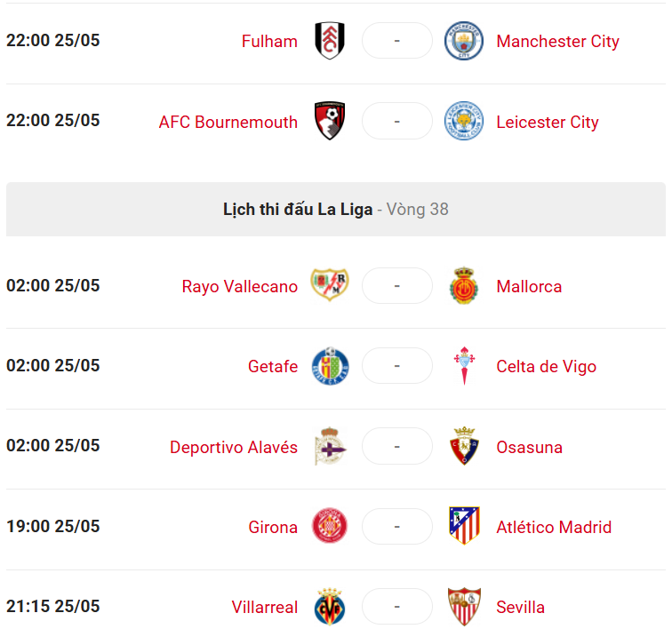
Task: Open the Osasuna team link
Action: coord(529,447)
